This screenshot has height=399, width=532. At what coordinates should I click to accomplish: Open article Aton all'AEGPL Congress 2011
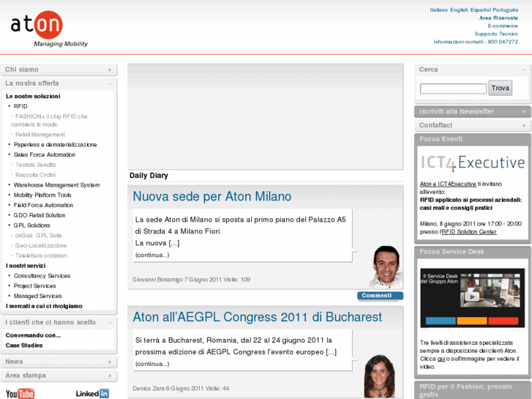[257, 317]
